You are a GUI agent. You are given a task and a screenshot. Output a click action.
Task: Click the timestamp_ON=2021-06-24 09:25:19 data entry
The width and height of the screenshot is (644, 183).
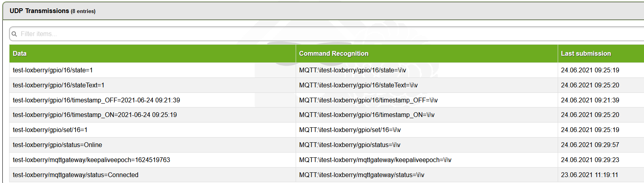click(95, 115)
